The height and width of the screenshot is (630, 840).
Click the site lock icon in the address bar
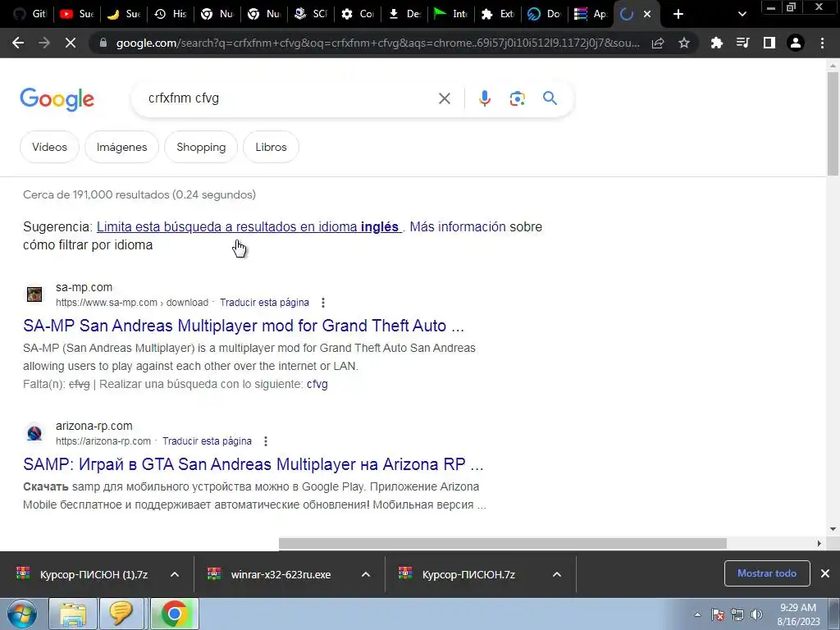(x=103, y=43)
